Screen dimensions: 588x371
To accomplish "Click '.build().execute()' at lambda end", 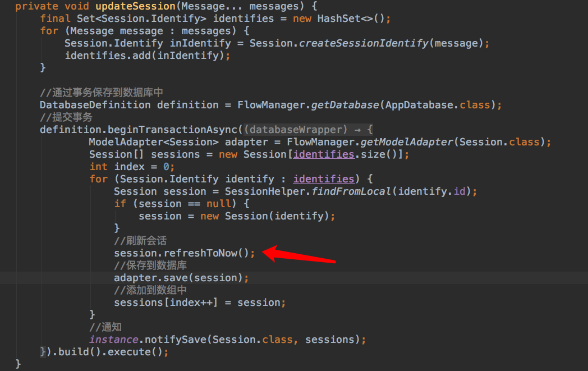I will tap(107, 352).
